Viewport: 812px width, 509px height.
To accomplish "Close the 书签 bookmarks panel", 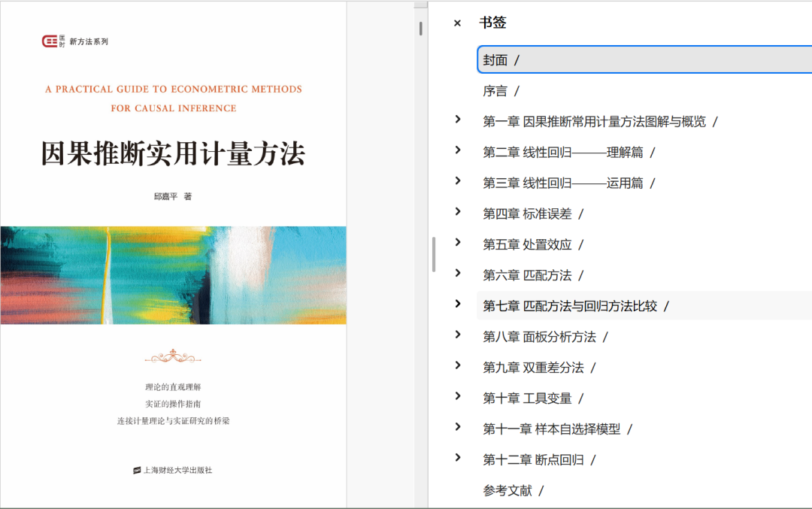I will click(457, 23).
